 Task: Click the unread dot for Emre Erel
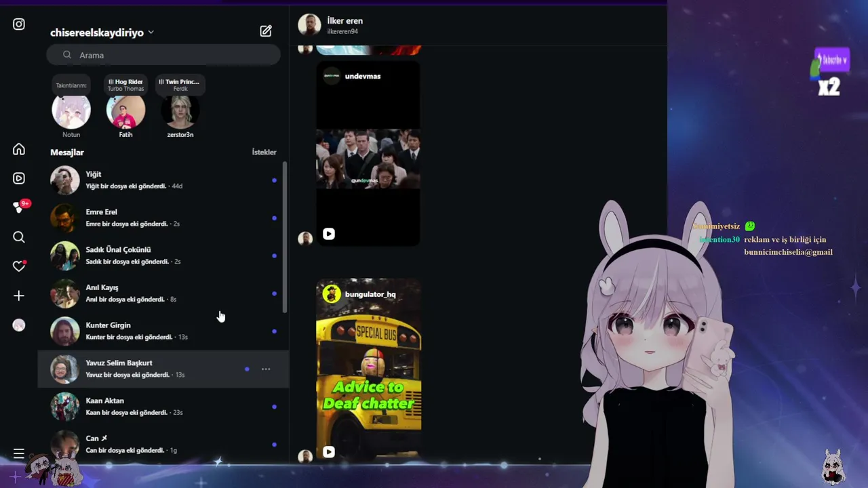(274, 218)
